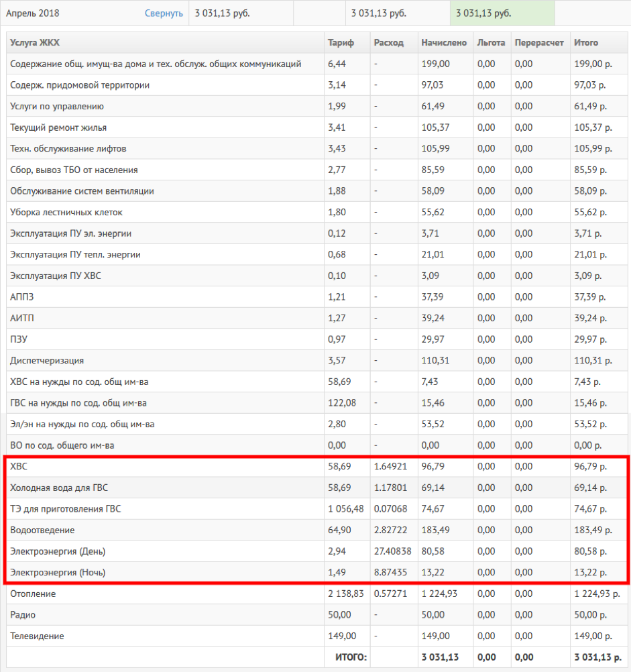Select the Диспетчеризация row
631x672 pixels.
(x=317, y=360)
